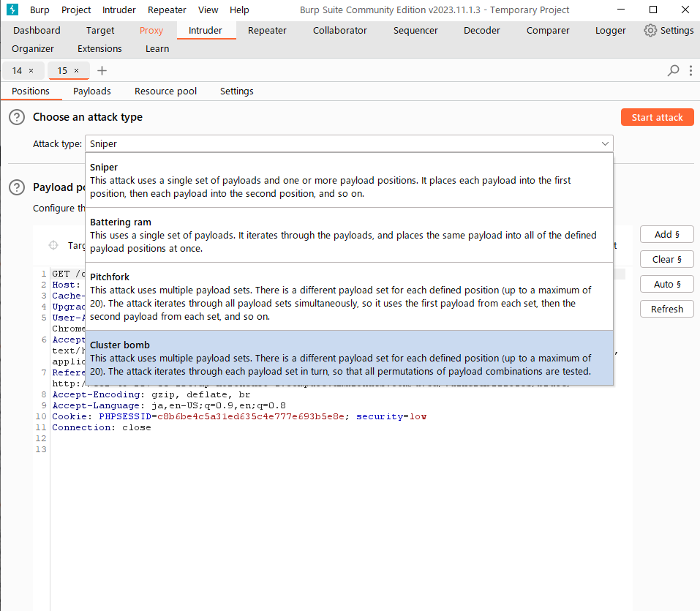
Task: Open the View menu
Action: 208,10
